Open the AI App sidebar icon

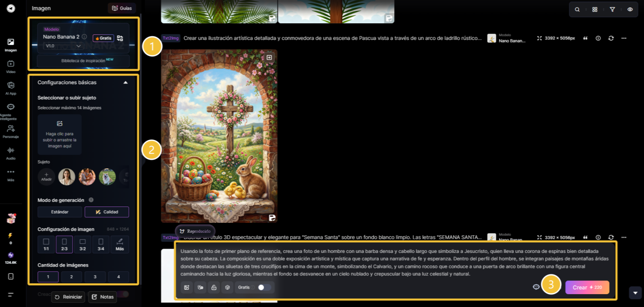point(11,87)
